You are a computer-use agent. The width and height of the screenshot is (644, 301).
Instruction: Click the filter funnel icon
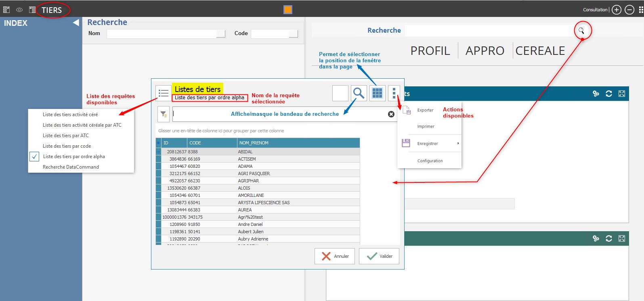tap(164, 114)
